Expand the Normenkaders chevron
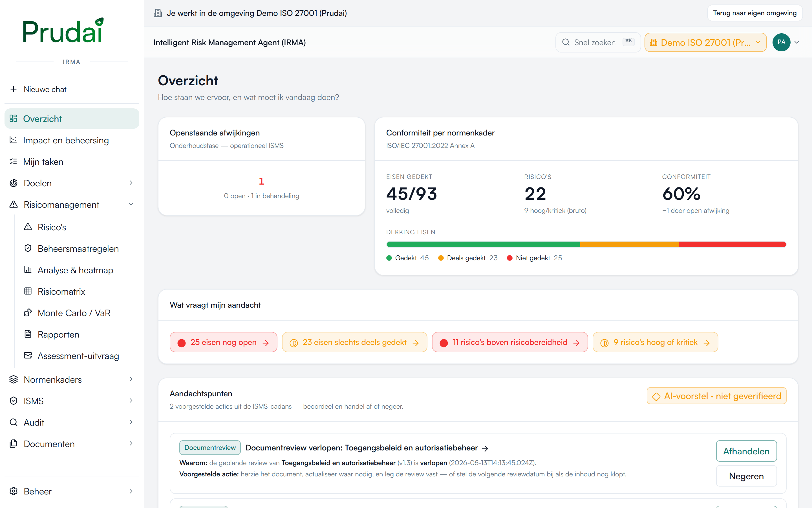The height and width of the screenshot is (508, 812). point(131,379)
